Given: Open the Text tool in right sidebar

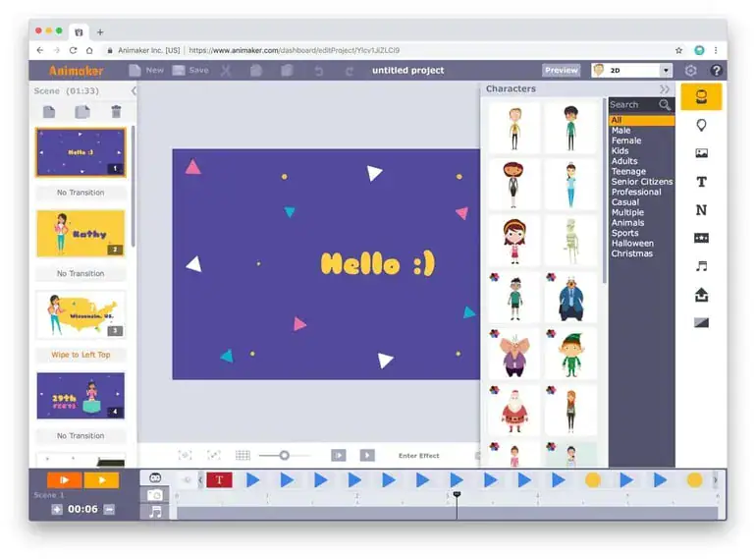Looking at the screenshot, I should click(701, 182).
